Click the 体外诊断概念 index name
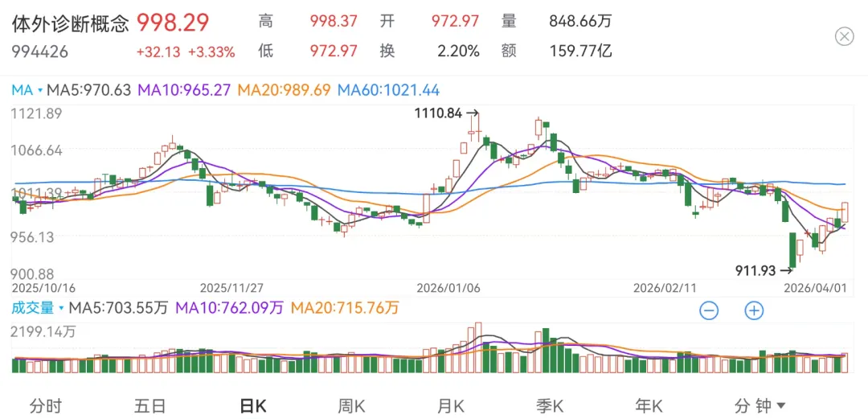This screenshot has height=419, width=868. point(70,23)
